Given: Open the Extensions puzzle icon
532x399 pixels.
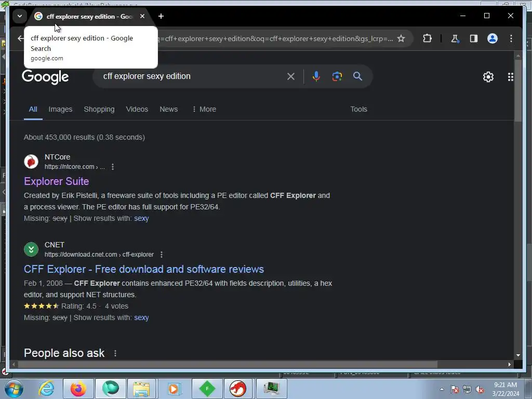Looking at the screenshot, I should tap(428, 38).
